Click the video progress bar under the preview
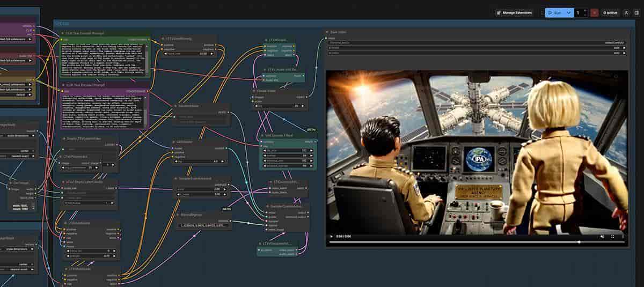Viewport: 644px width, 287px height. coord(477,242)
